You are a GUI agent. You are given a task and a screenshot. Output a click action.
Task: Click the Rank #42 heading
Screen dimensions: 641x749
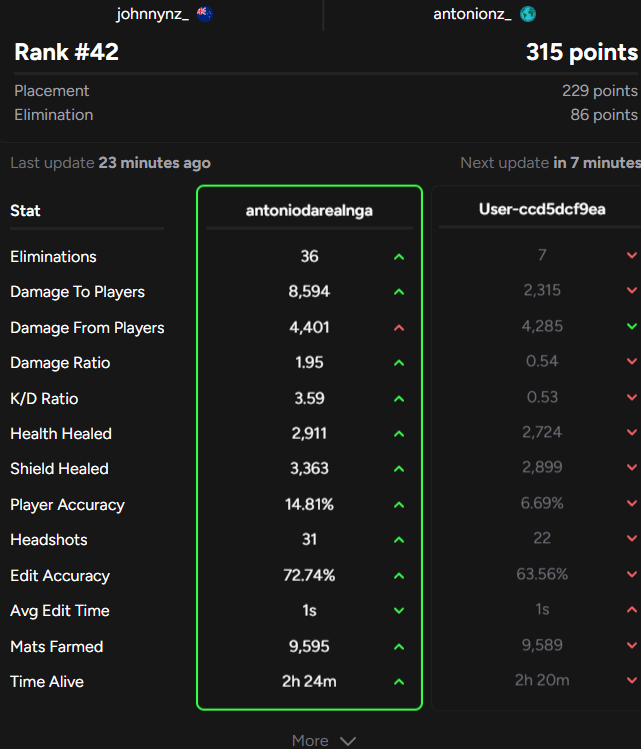click(66, 52)
